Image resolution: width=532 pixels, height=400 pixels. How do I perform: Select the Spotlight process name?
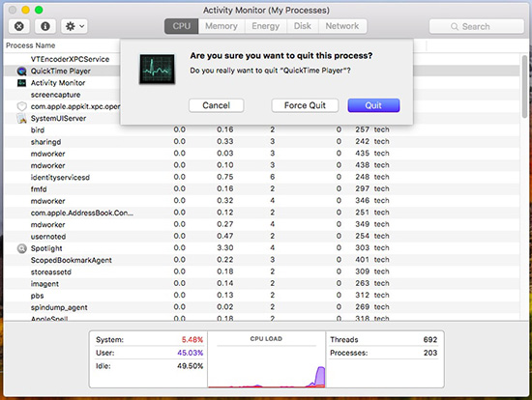coord(46,248)
